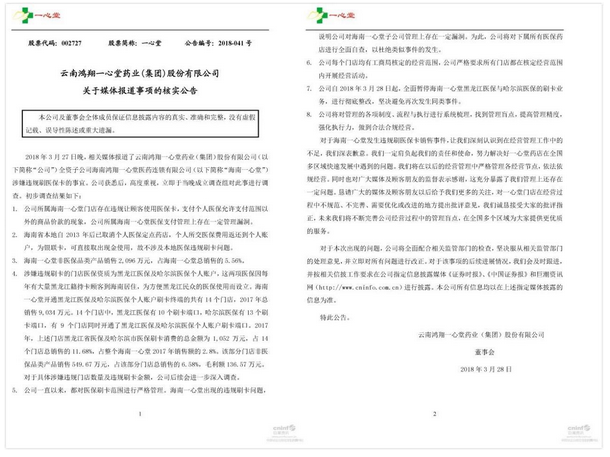Click the date 2018年3月28日 under 董事会

pos(486,369)
